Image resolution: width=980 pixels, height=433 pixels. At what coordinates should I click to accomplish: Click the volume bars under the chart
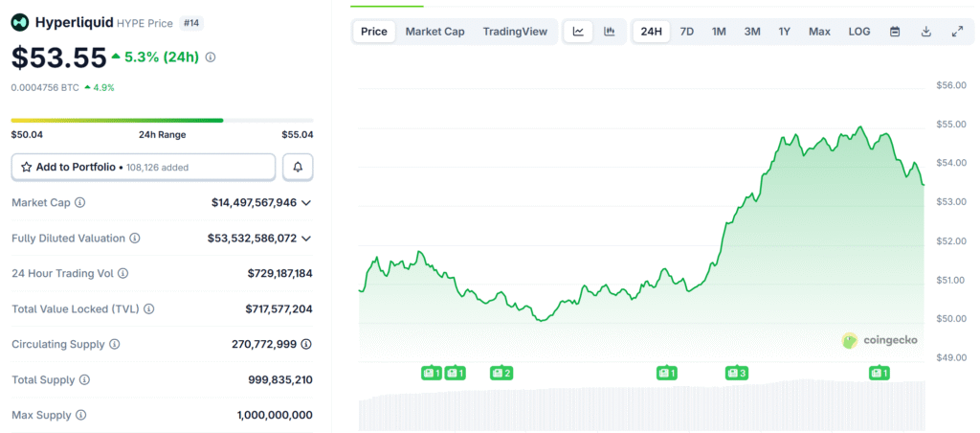(642, 405)
